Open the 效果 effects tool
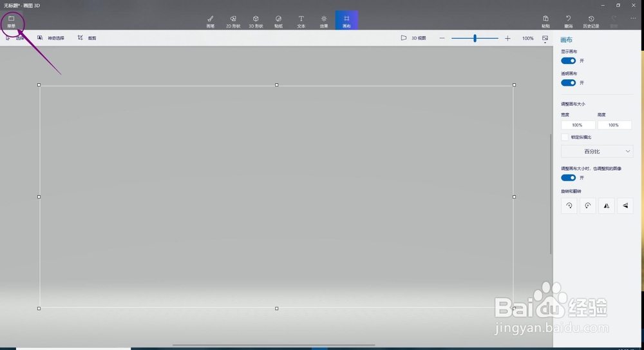The width and height of the screenshot is (644, 350). click(x=324, y=21)
